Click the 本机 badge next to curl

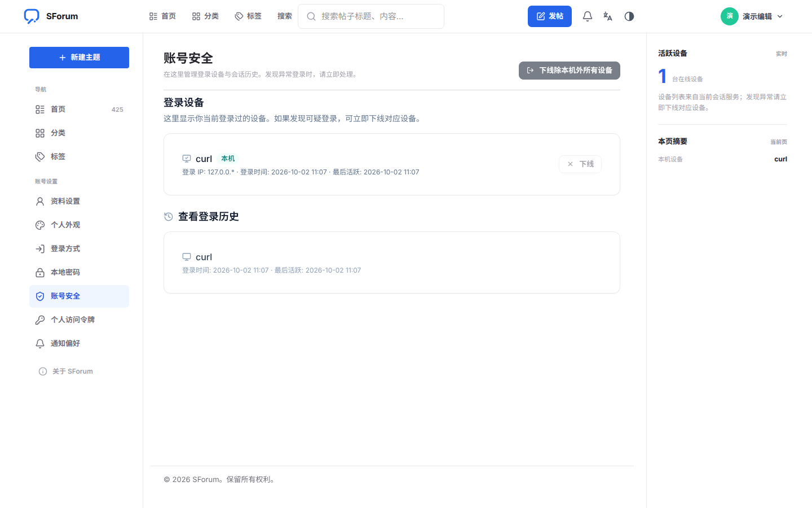(x=228, y=159)
